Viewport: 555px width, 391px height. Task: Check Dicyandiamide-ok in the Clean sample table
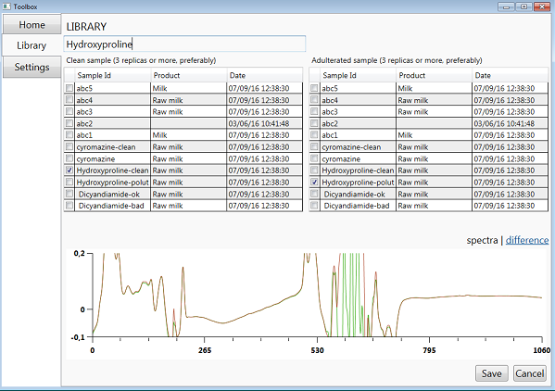click(x=69, y=194)
